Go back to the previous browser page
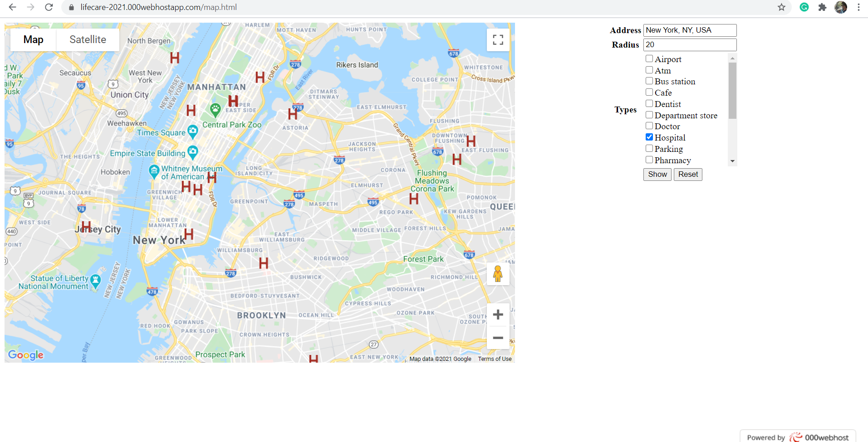Viewport: 868px width, 442px height. (x=12, y=7)
